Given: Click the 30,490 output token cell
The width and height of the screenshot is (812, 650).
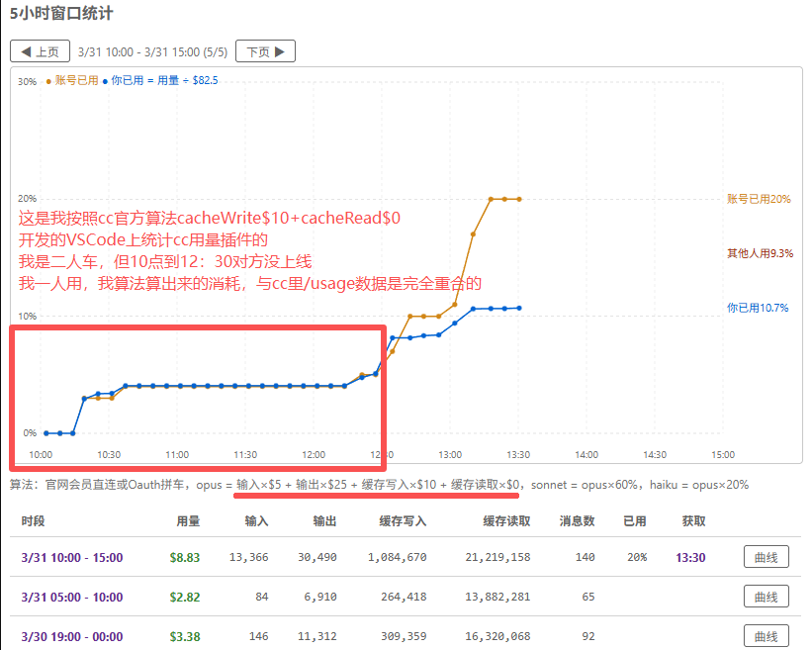Looking at the screenshot, I should point(316,557).
